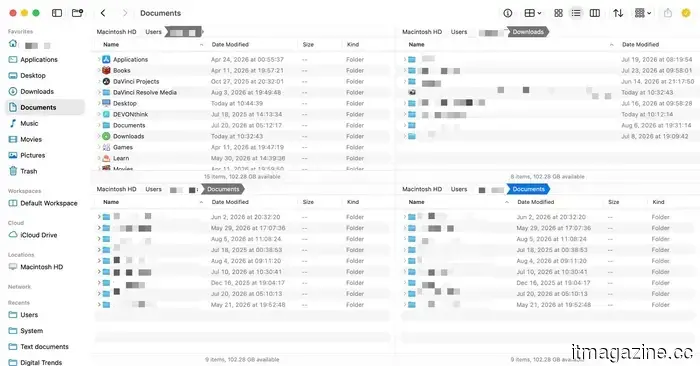The height and width of the screenshot is (366, 700).
Task: Click gray Documents breadcrumb in bottom-left pane
Action: [223, 189]
